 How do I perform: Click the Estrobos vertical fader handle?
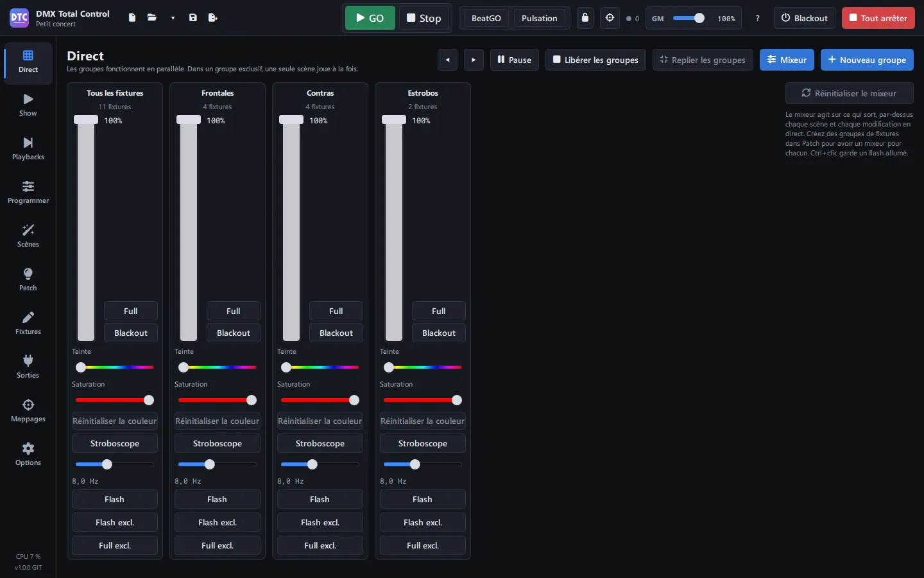pos(394,119)
